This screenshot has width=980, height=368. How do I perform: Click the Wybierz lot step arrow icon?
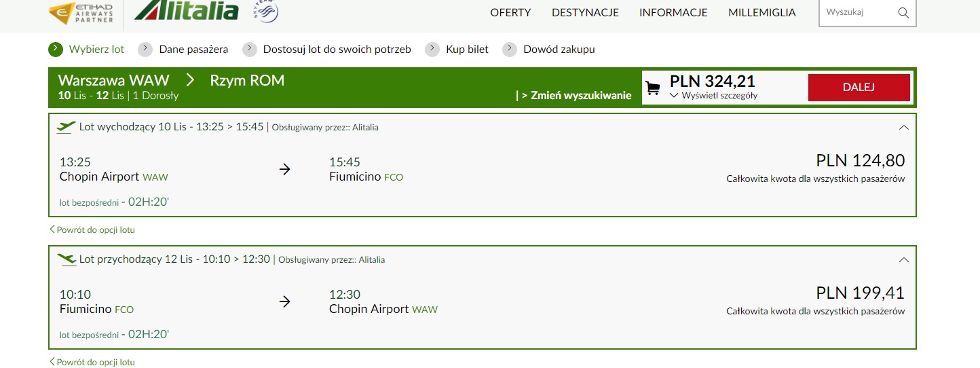coord(56,49)
